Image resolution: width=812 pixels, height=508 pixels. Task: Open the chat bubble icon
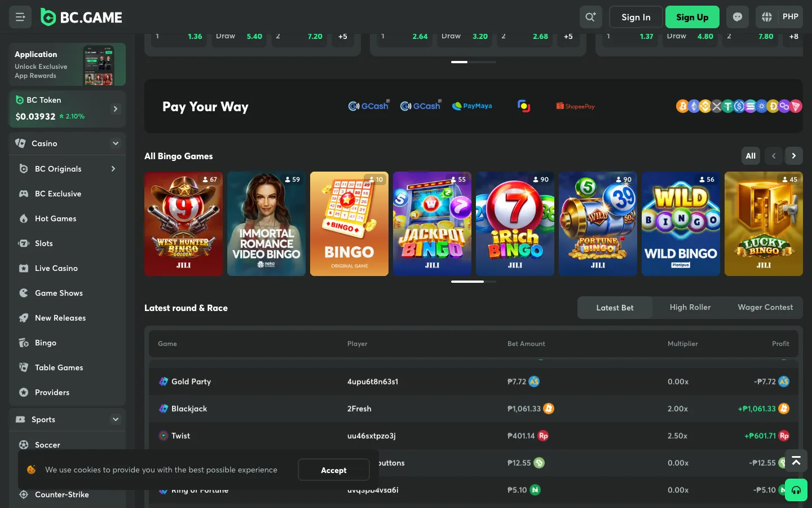(x=738, y=17)
